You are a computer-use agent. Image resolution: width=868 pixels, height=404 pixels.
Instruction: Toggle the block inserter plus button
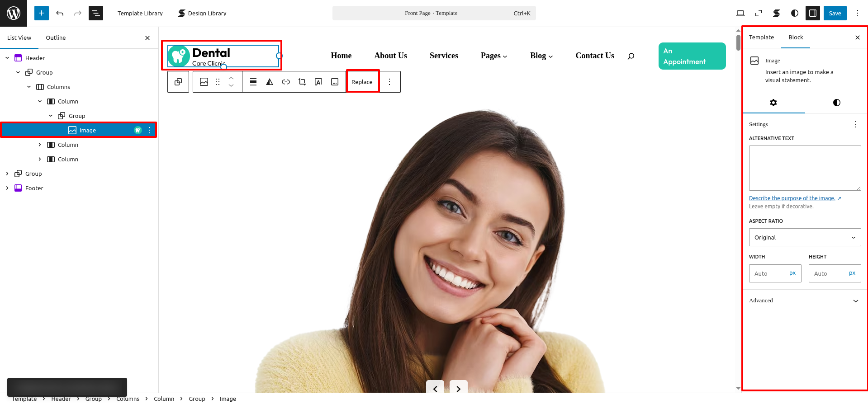41,13
